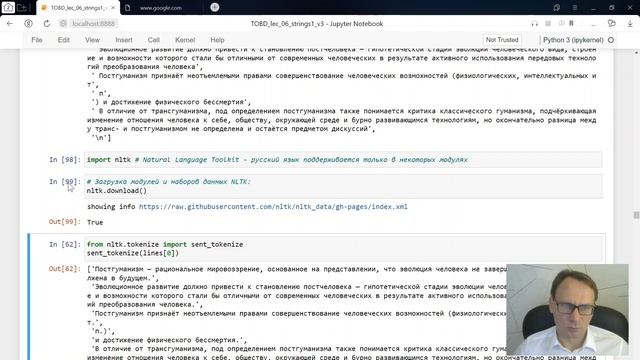The image size is (640, 360).
Task: Select the In [98] cell prompt
Action: (x=65, y=160)
